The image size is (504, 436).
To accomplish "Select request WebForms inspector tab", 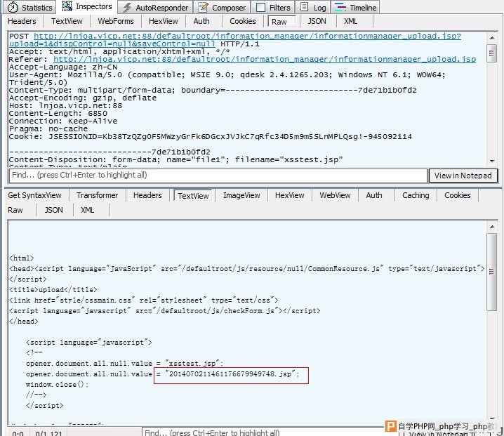I will point(116,21).
